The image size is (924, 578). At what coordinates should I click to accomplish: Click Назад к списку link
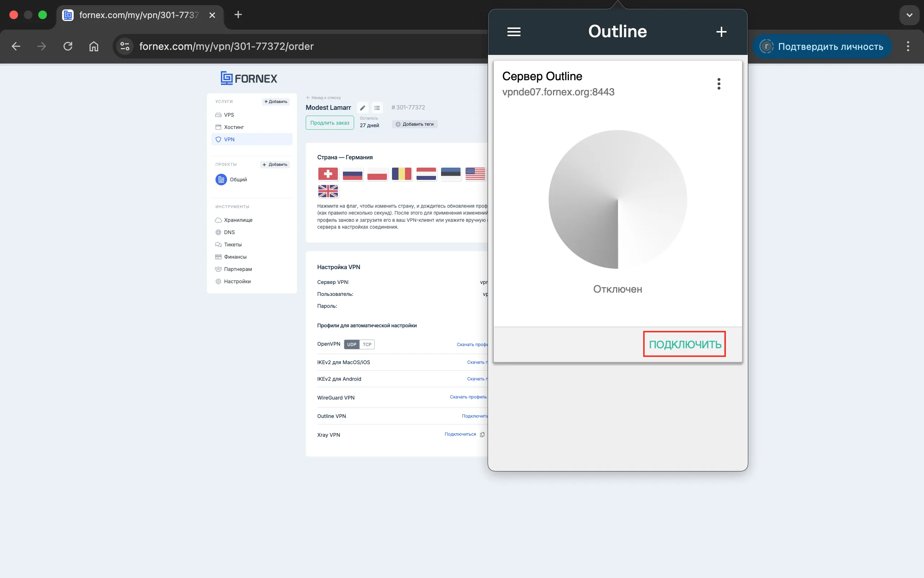[x=323, y=98]
